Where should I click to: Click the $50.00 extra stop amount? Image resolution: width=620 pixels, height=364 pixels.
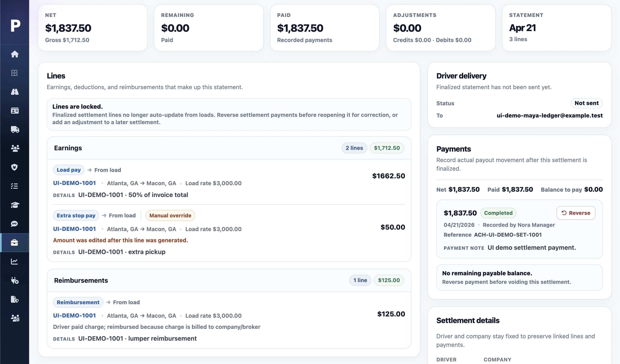[393, 227]
